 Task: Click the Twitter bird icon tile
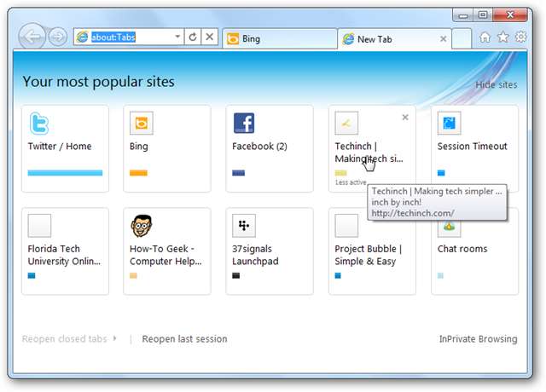point(39,124)
